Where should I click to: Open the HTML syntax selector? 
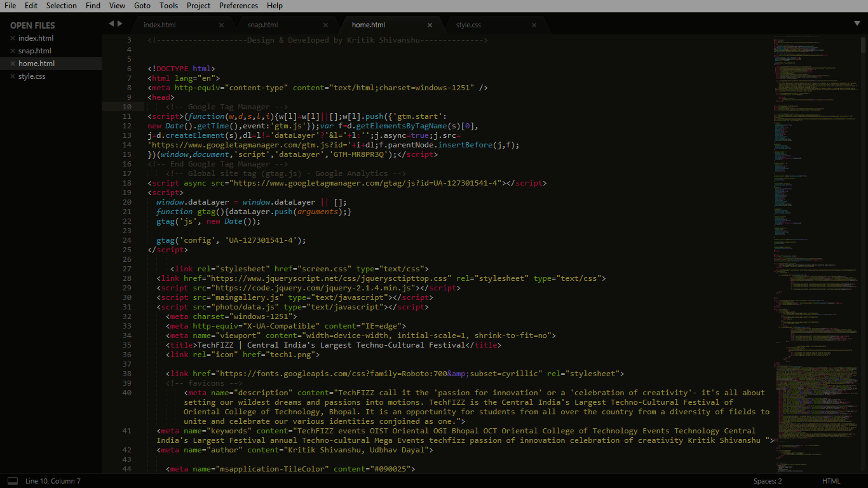(x=831, y=481)
